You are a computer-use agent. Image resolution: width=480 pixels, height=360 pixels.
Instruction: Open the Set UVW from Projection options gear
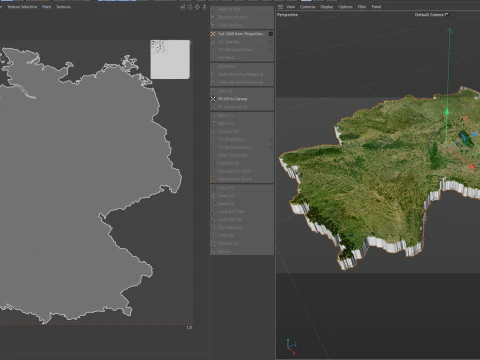tap(271, 34)
